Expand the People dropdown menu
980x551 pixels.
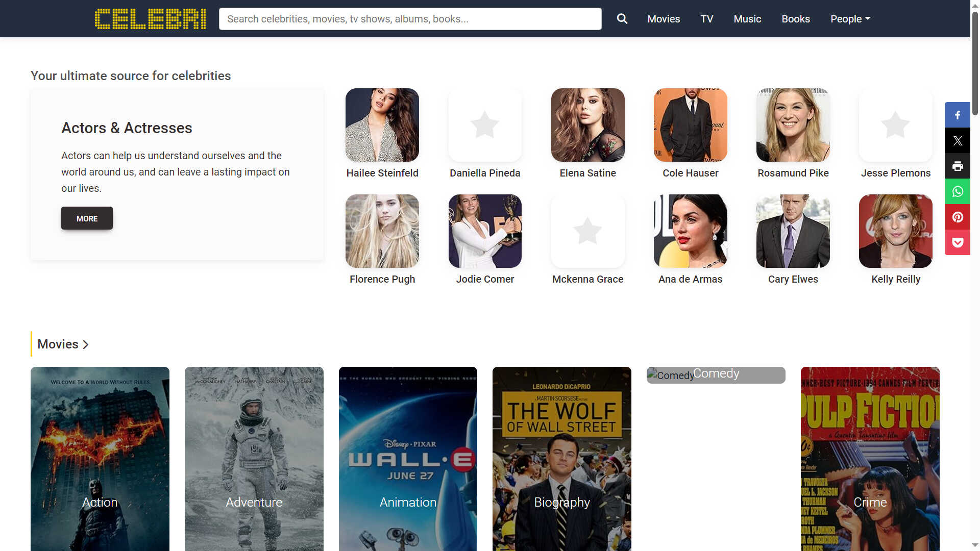point(850,19)
